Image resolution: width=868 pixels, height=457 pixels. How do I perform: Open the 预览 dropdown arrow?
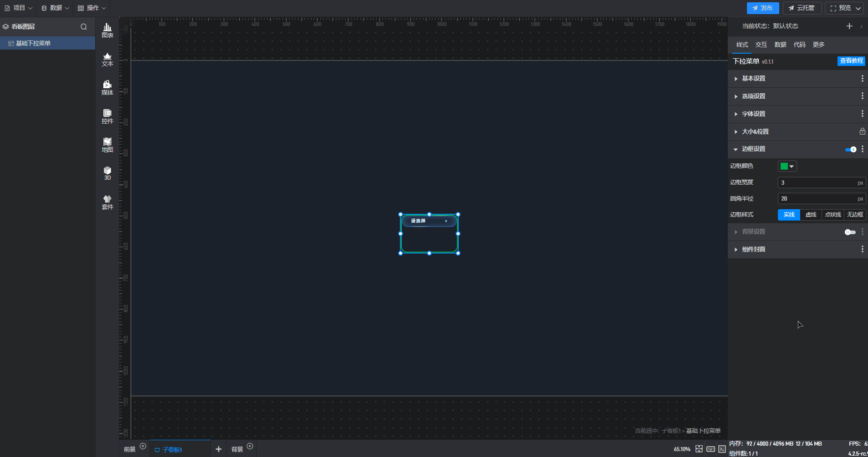coord(858,8)
